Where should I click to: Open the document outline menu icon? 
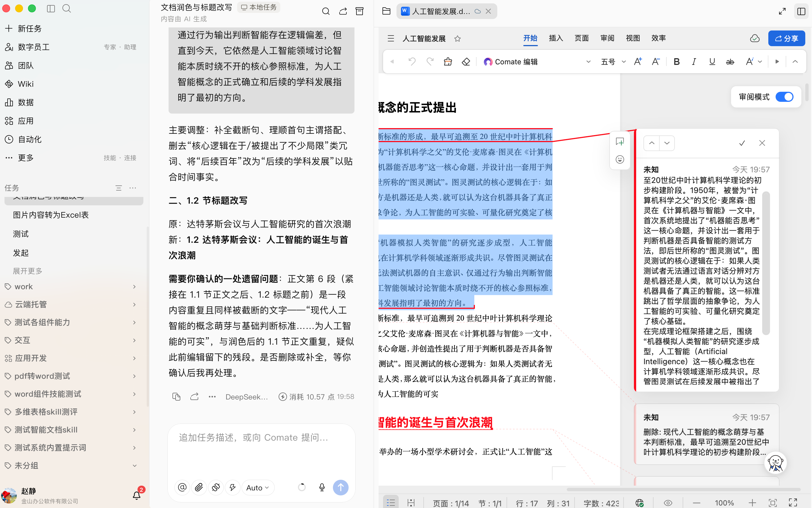click(x=391, y=39)
